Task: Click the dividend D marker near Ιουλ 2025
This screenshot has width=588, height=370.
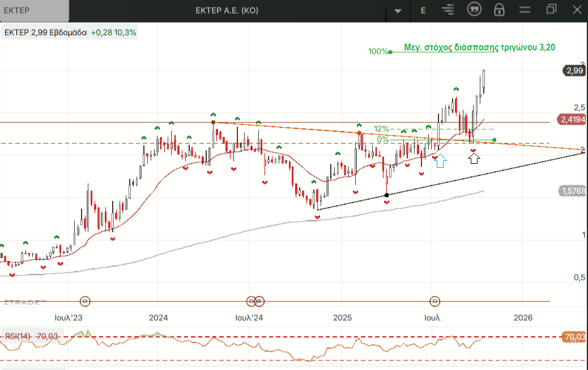Action: (435, 301)
